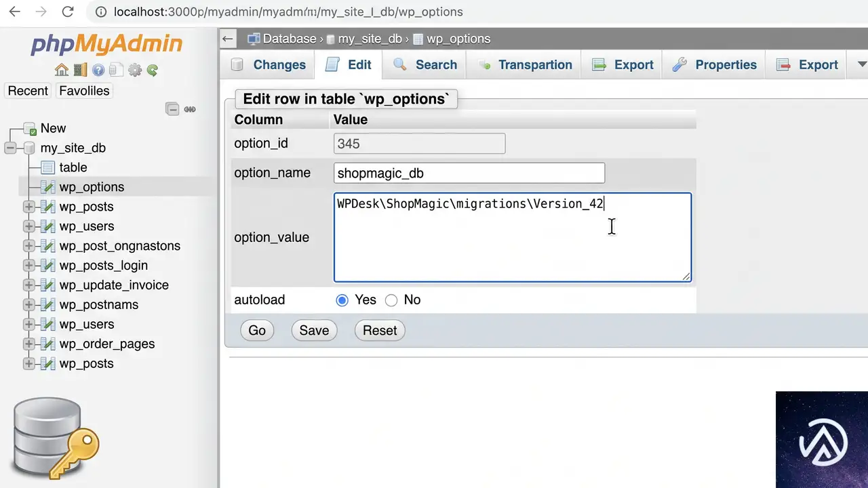The width and height of the screenshot is (868, 488).
Task: Click the option_value text area
Action: [513, 237]
